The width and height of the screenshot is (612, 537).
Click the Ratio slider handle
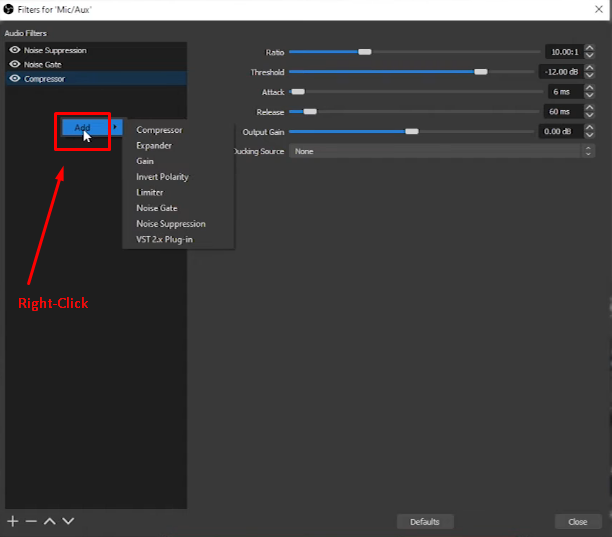(365, 52)
